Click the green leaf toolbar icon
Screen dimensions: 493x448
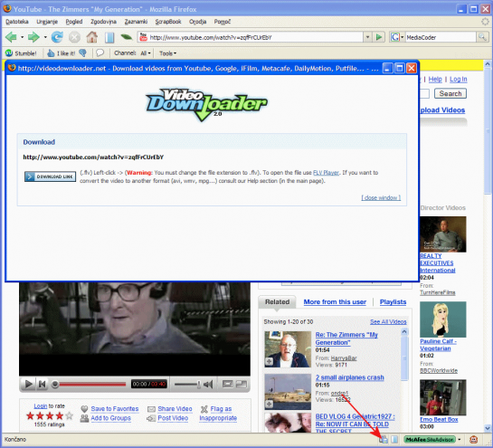pos(127,37)
